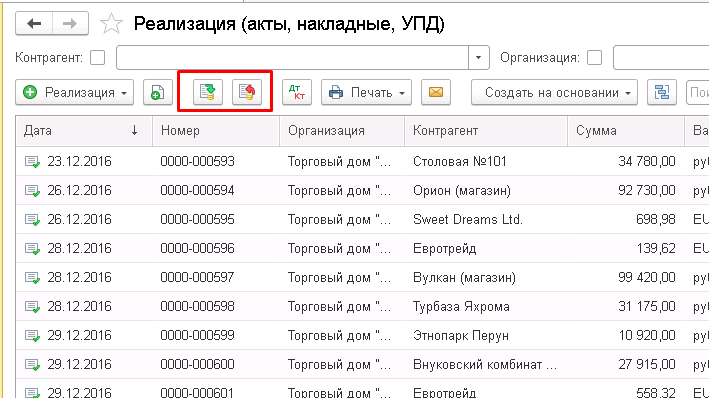Viewport: 709px width, 398px height.
Task: Click posted document icon for row 0000-000598
Action: [x=32, y=306]
